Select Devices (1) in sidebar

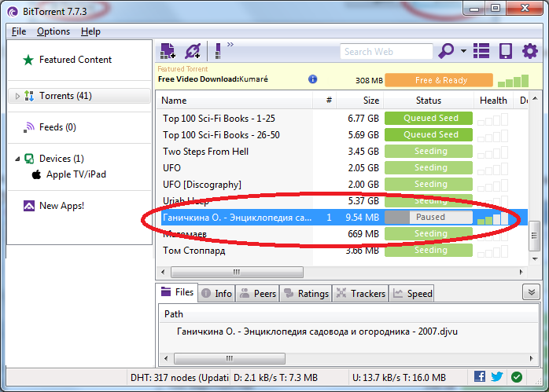click(61, 159)
